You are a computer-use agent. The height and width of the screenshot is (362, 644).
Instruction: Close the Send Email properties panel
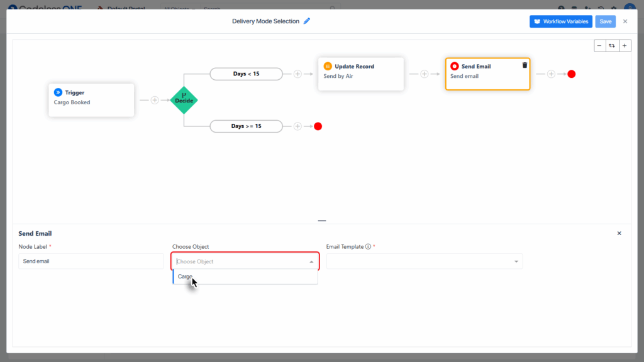coord(619,233)
